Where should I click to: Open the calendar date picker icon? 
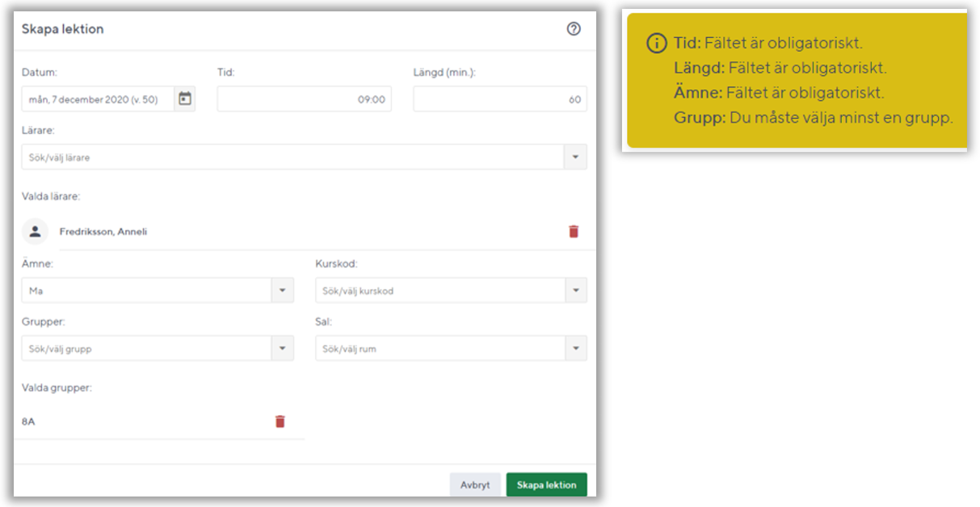[x=185, y=99]
